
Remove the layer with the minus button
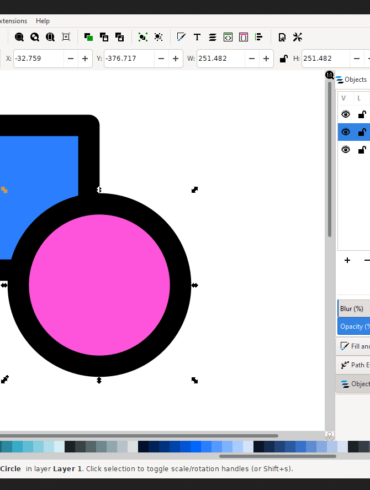366,260
